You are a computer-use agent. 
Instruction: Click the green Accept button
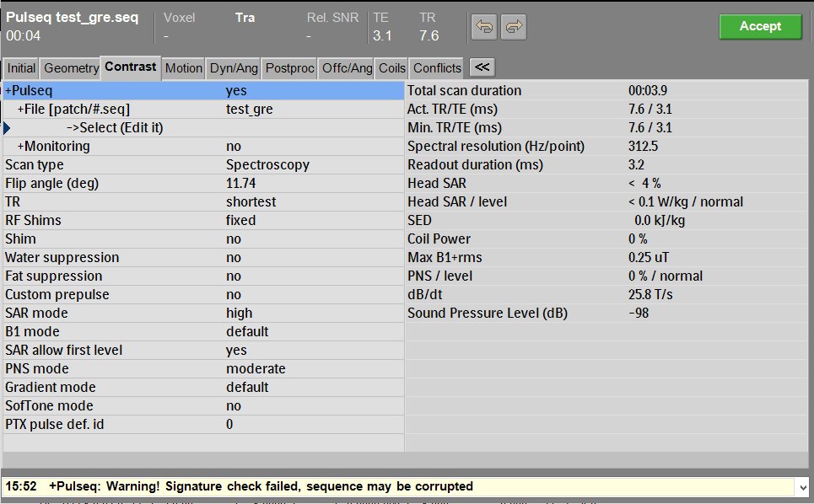[x=760, y=26]
